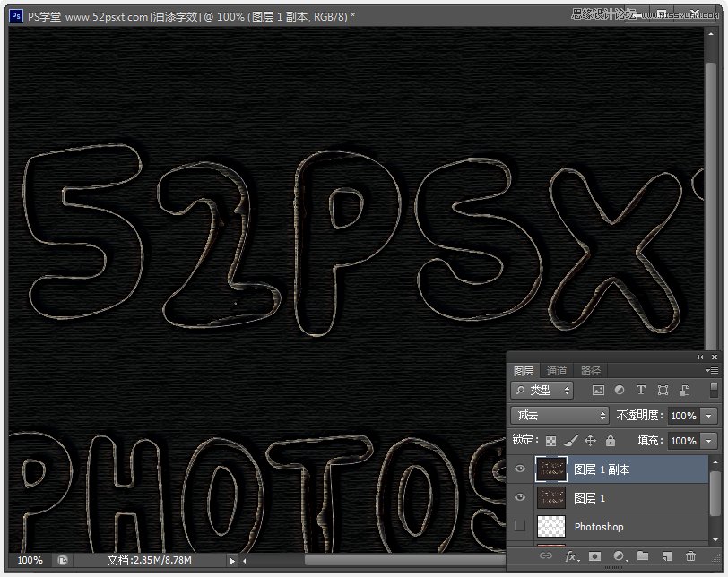Close the Layers panel
This screenshot has height=577, width=728.
pos(714,357)
